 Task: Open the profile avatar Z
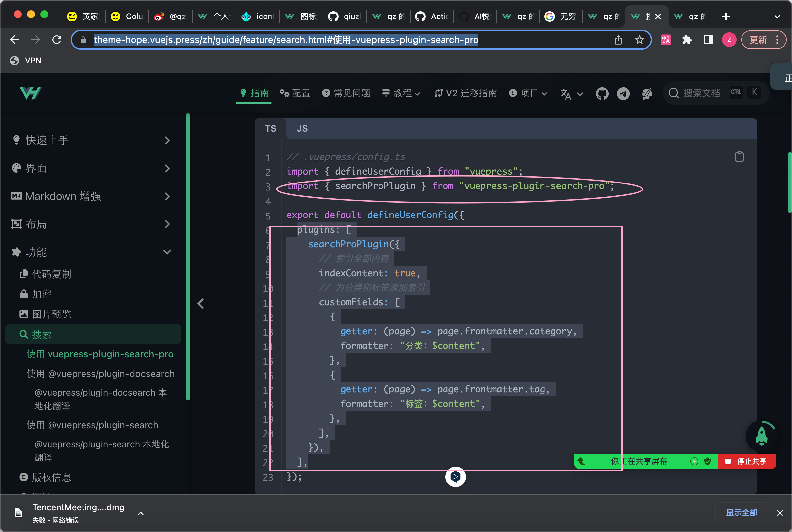tap(729, 40)
